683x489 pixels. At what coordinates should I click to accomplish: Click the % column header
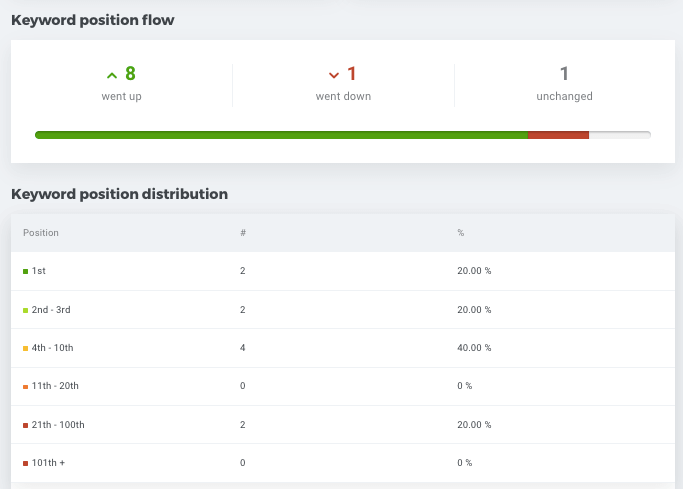[x=460, y=233]
